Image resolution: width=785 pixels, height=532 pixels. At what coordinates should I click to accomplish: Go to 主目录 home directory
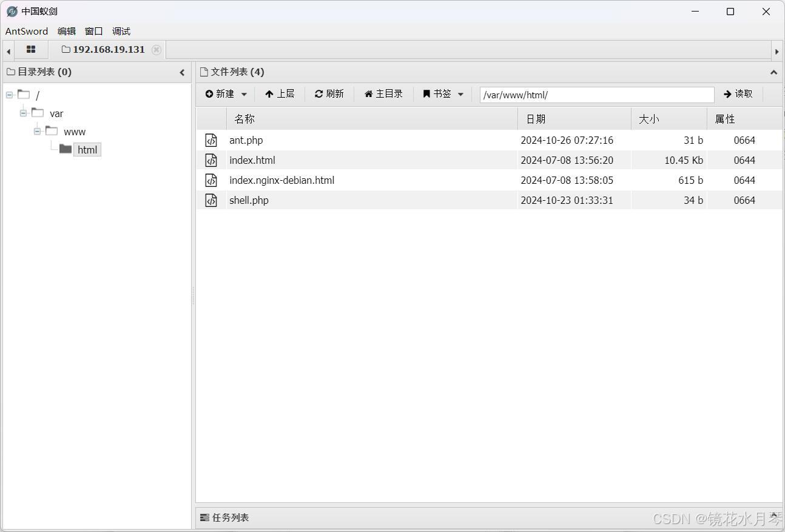coord(383,94)
